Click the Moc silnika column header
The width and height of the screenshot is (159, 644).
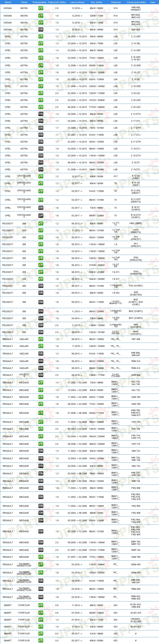[96, 2]
